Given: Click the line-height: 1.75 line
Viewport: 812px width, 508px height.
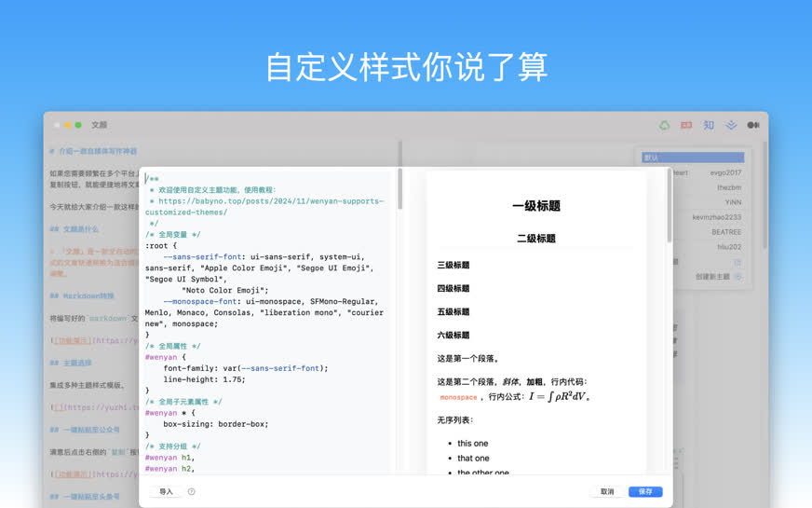Looking at the screenshot, I should click(204, 379).
